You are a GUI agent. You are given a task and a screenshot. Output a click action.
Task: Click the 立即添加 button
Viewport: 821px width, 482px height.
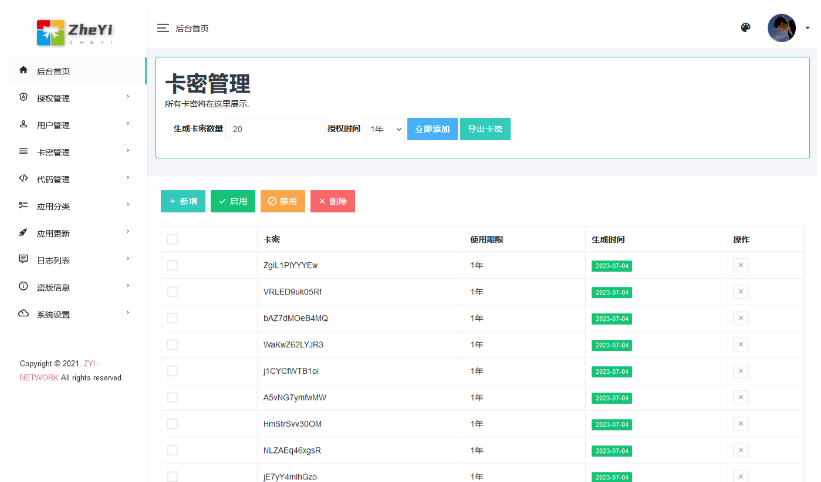pos(432,129)
